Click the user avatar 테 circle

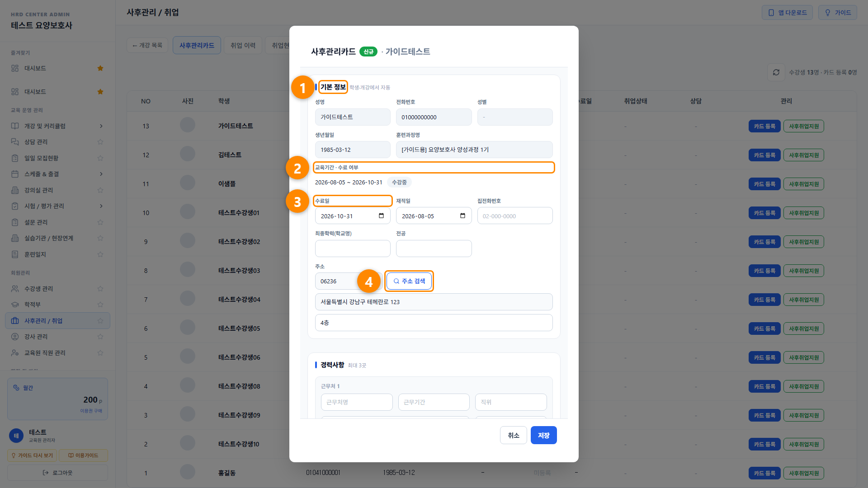(x=16, y=436)
